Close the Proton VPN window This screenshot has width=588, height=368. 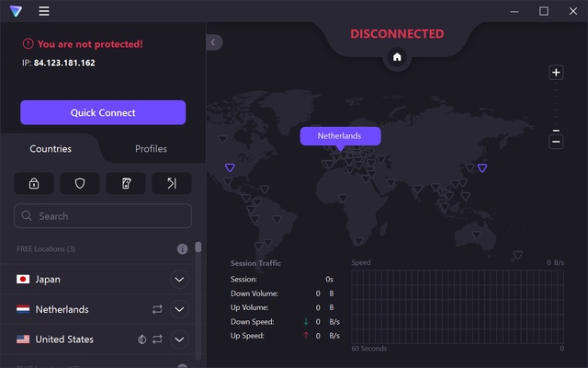coord(573,11)
